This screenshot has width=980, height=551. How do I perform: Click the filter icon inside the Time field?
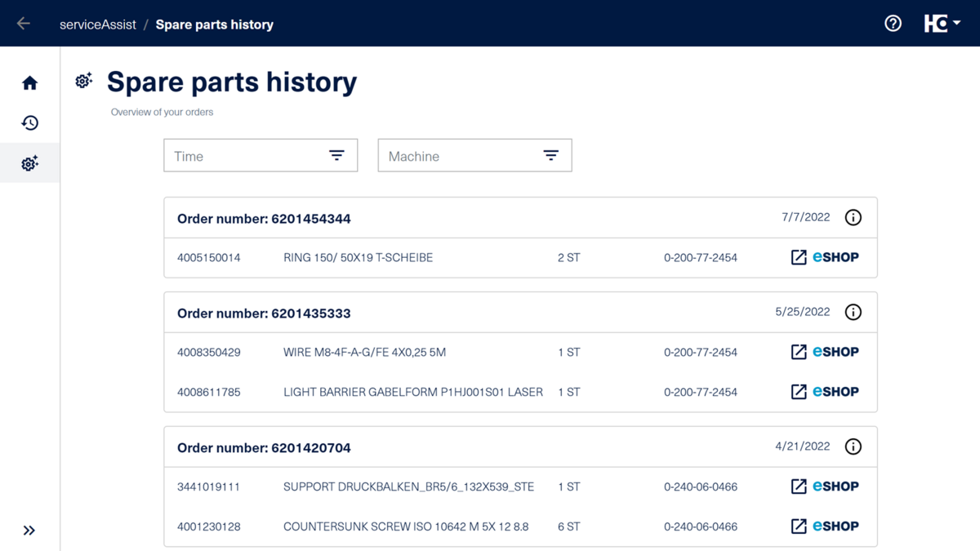pos(337,154)
